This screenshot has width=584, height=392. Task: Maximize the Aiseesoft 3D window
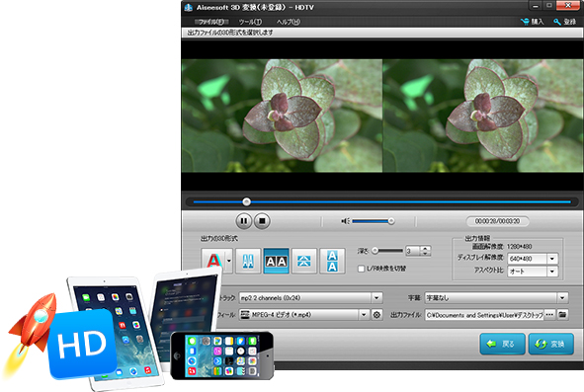[x=548, y=6]
